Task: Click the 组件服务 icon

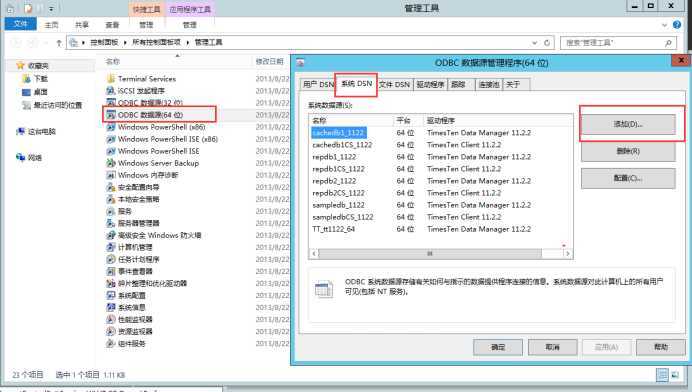Action: (111, 343)
